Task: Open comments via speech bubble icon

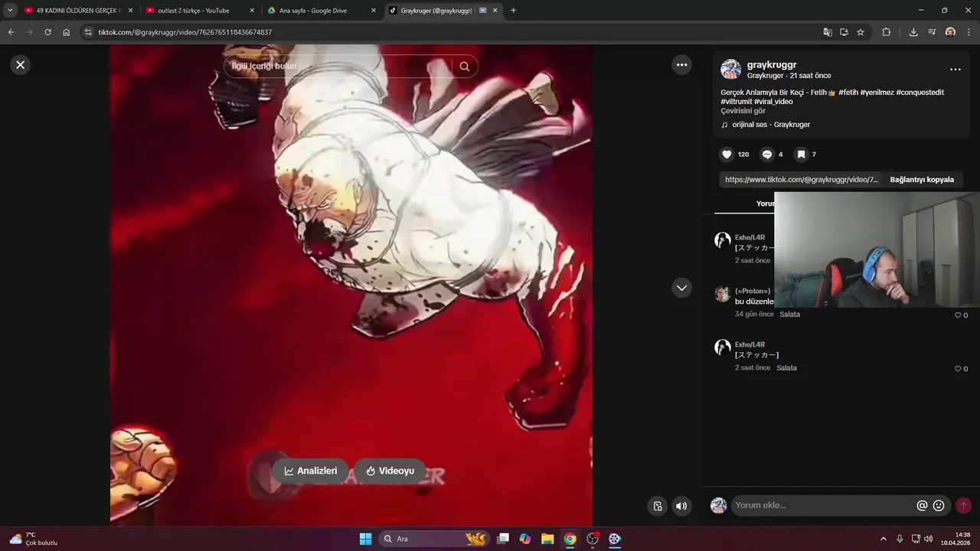Action: [x=766, y=155]
